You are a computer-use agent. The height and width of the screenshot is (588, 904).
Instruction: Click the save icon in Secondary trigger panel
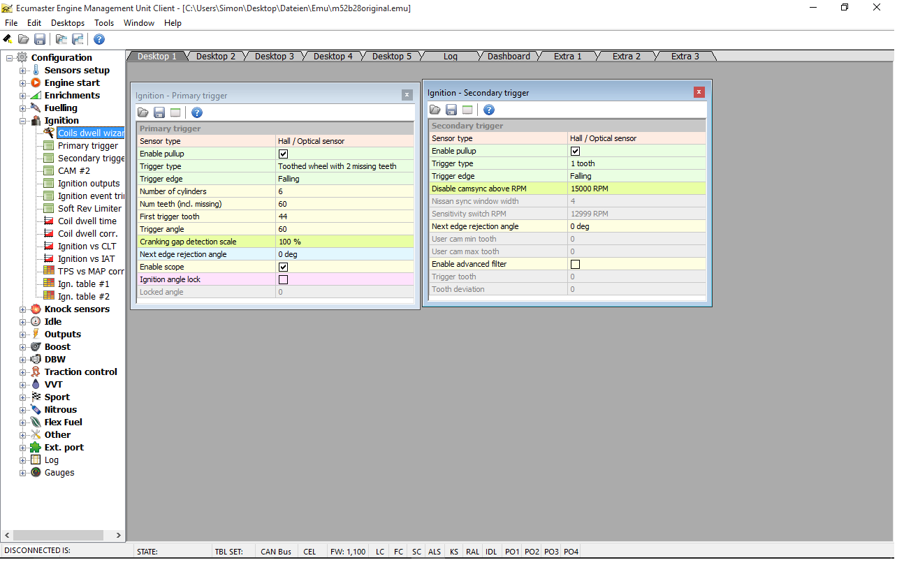pyautogui.click(x=451, y=110)
